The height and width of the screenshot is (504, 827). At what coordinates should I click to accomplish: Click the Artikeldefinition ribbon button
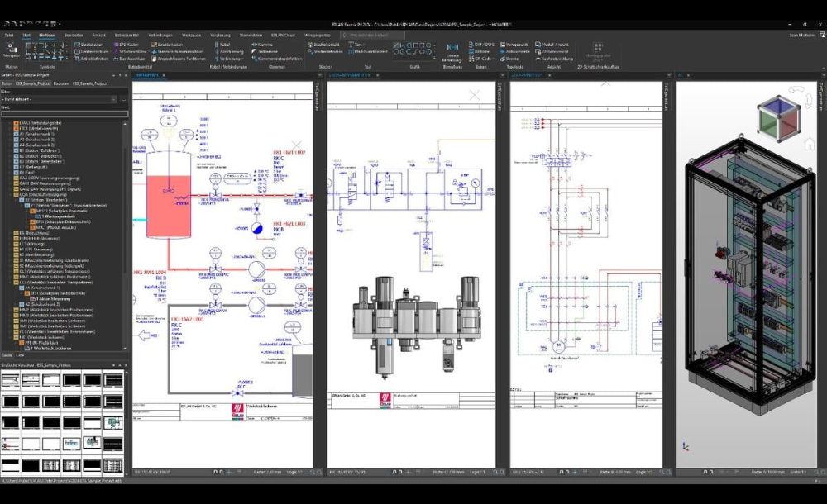pyautogui.click(x=92, y=59)
